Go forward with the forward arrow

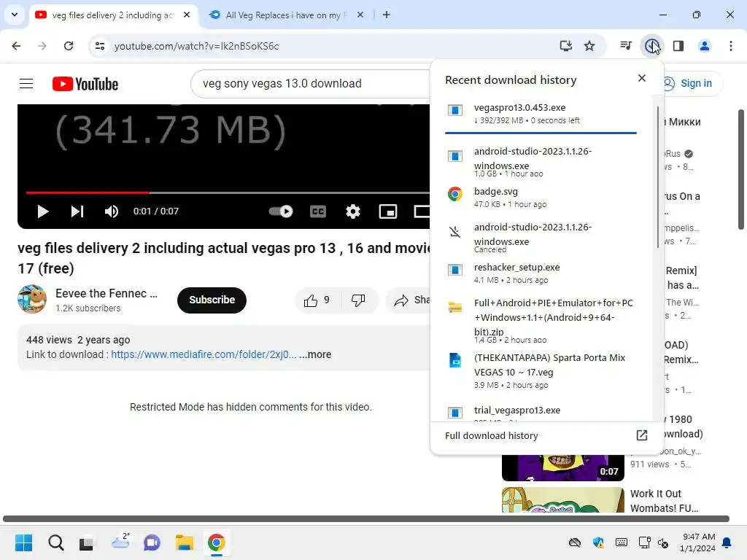point(42,46)
